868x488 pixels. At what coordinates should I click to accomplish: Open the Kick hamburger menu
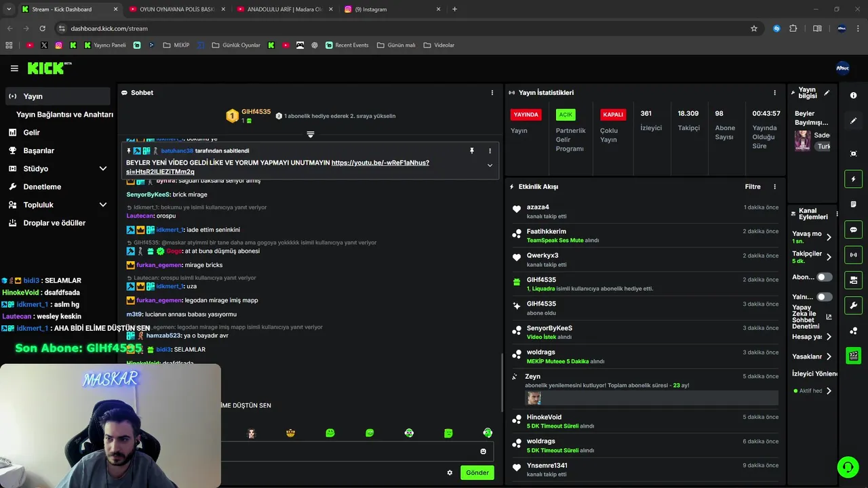14,68
